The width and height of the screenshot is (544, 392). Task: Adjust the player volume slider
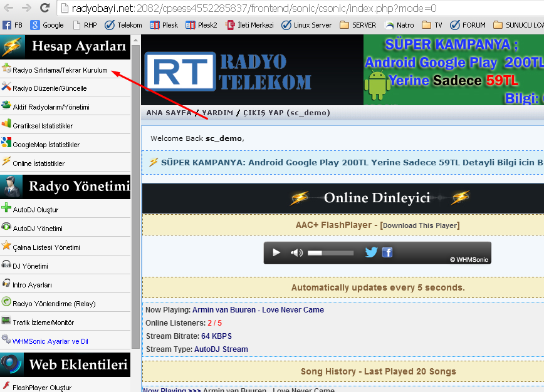click(x=330, y=253)
